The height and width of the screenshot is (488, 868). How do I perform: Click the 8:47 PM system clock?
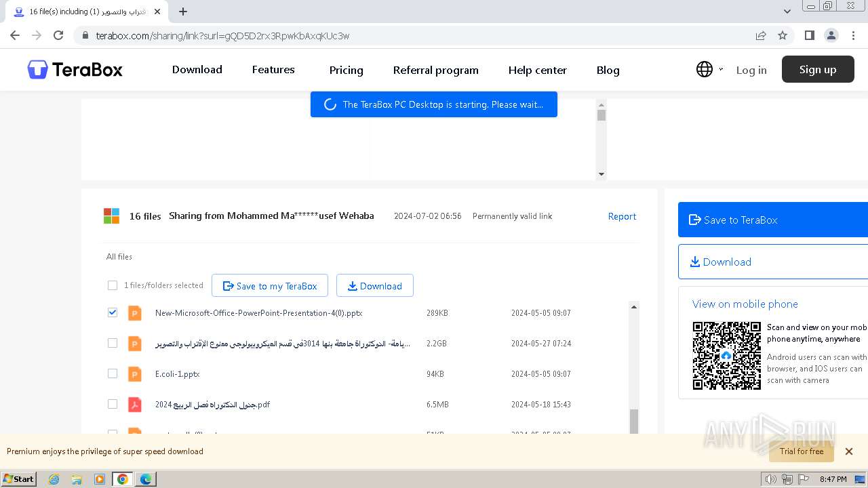click(833, 479)
